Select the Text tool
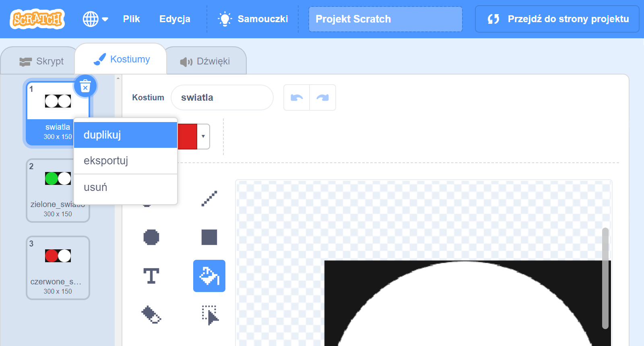 (x=151, y=276)
